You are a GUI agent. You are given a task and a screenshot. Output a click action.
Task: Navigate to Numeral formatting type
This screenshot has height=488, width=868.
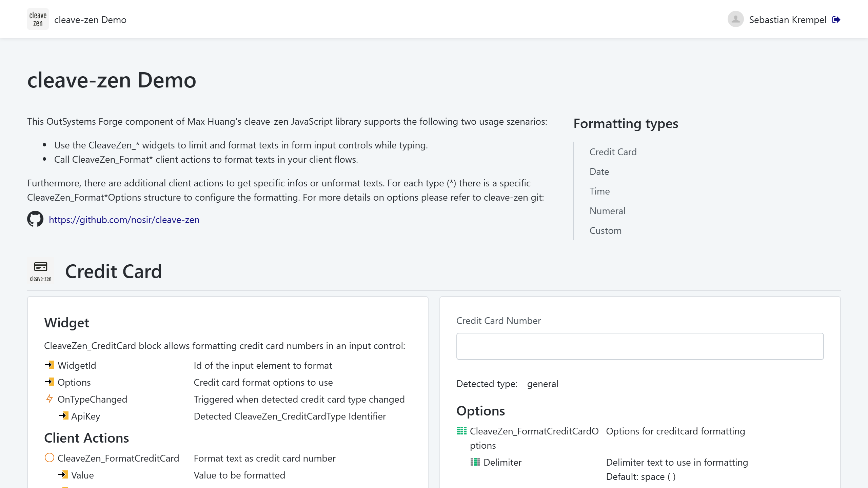pos(607,211)
